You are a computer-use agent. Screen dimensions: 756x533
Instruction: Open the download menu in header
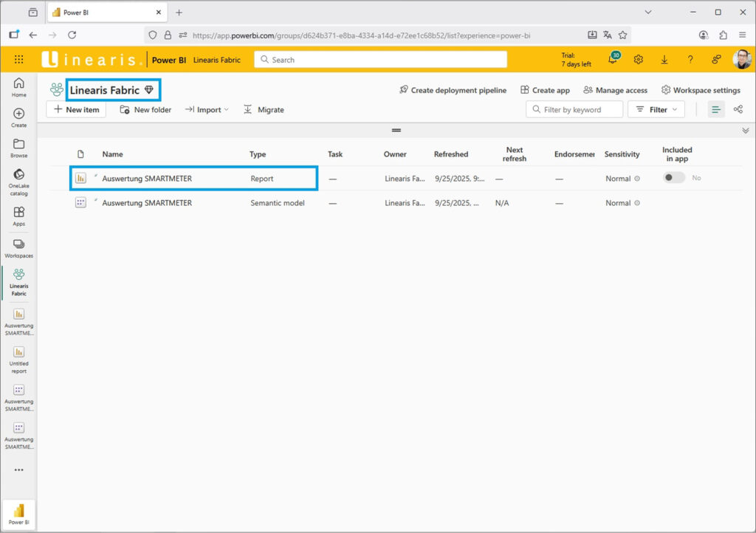pyautogui.click(x=664, y=59)
